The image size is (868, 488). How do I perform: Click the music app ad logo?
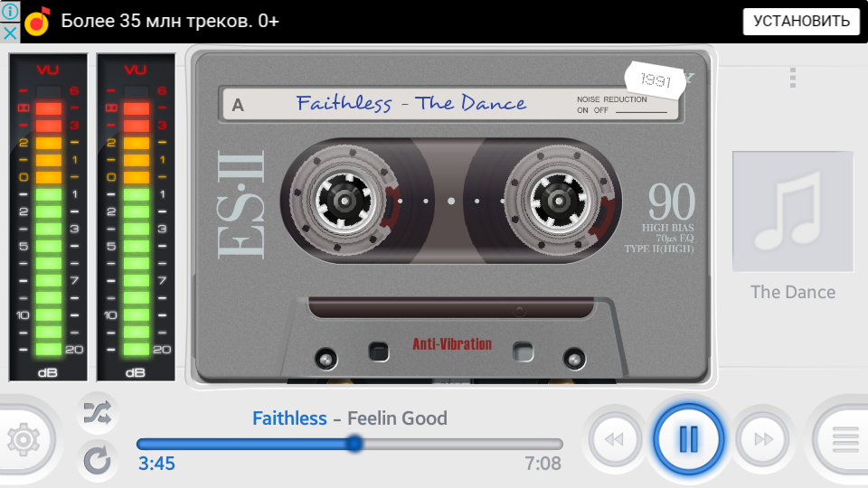(x=38, y=22)
